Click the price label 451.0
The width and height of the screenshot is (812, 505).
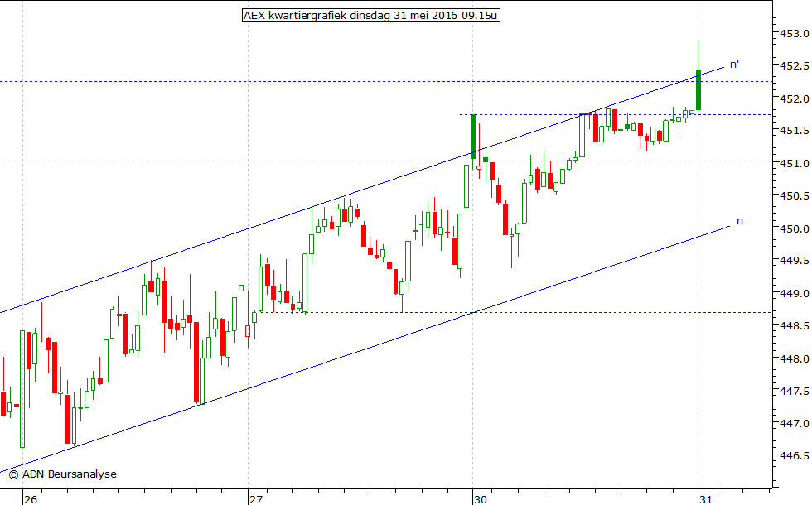(795, 164)
